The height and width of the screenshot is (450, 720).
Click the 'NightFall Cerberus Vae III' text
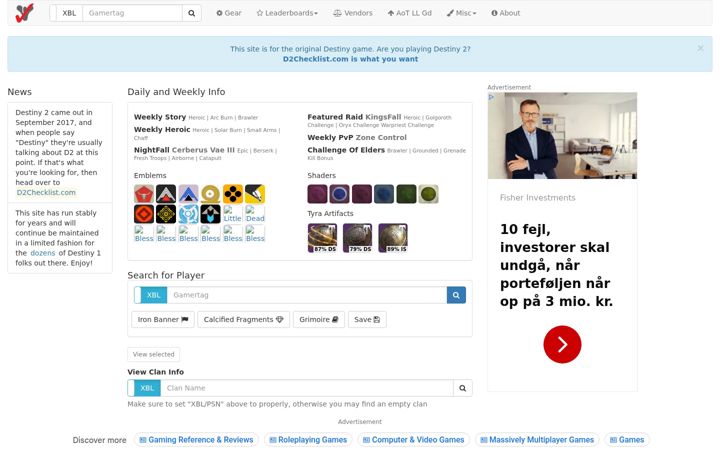(x=184, y=150)
